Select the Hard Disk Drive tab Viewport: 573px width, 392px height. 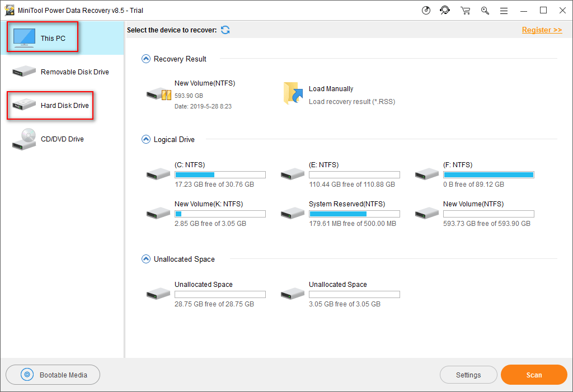62,105
